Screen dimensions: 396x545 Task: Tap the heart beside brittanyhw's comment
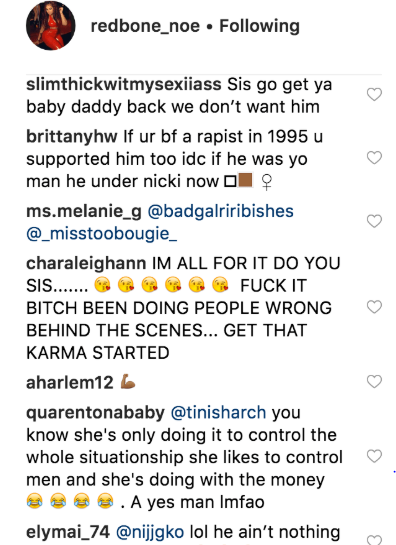(x=374, y=158)
